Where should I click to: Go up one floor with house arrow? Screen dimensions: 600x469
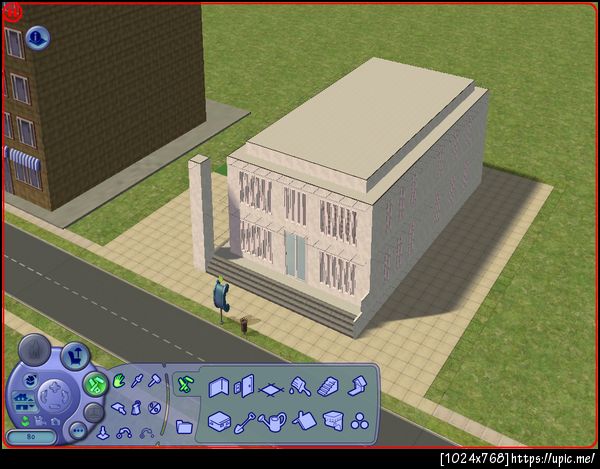coord(24,398)
